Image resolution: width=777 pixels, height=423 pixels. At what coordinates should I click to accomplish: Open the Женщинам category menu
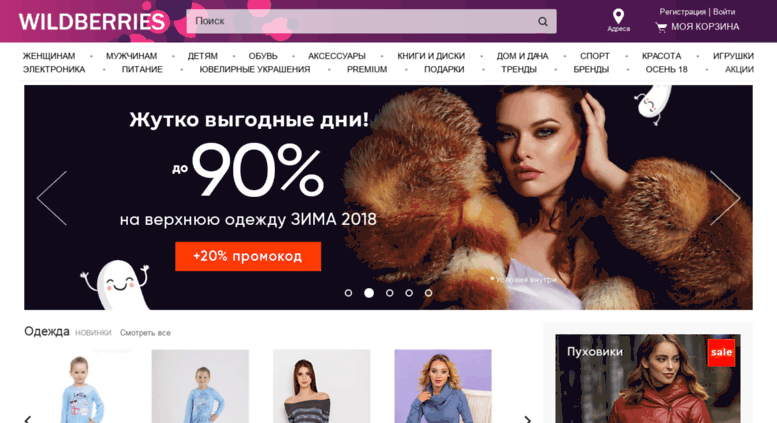pyautogui.click(x=49, y=56)
